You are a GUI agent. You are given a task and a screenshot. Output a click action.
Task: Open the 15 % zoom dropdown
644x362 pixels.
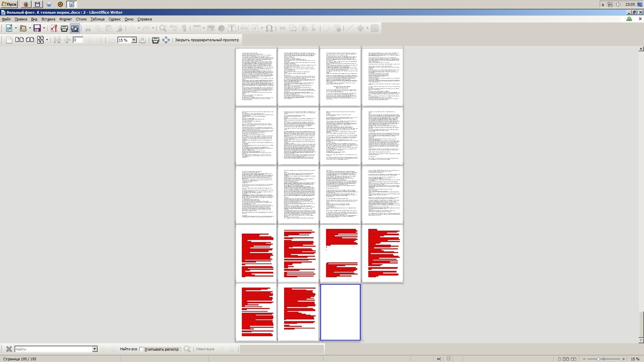134,40
